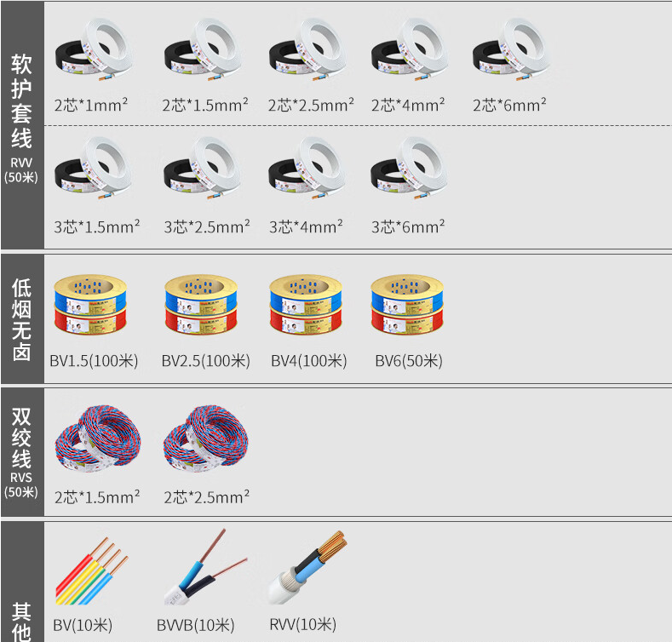
Task: Choose the BV4(100米) wire rolls
Action: tap(306, 305)
